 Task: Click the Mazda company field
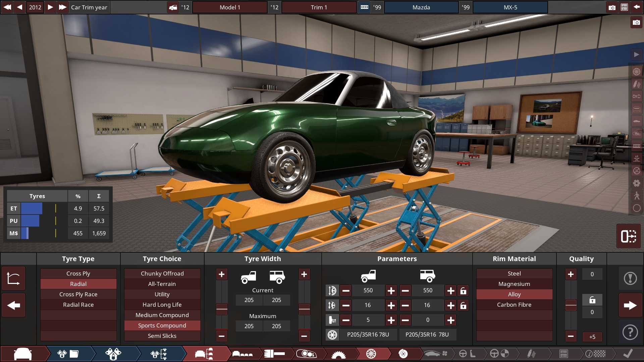(421, 7)
